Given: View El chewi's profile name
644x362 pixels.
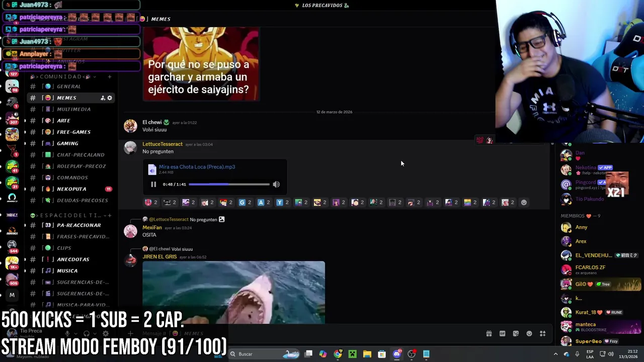Looking at the screenshot, I should (x=152, y=122).
